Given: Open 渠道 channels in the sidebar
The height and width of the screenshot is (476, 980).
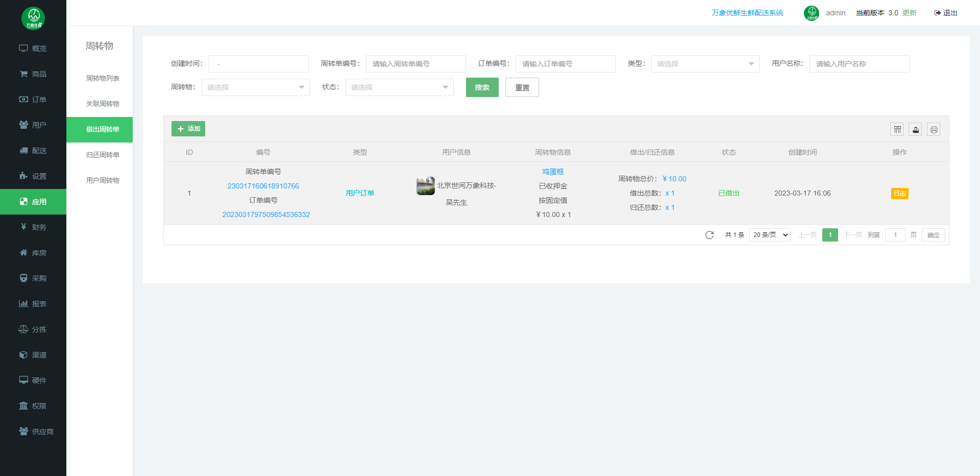Looking at the screenshot, I should click(33, 355).
